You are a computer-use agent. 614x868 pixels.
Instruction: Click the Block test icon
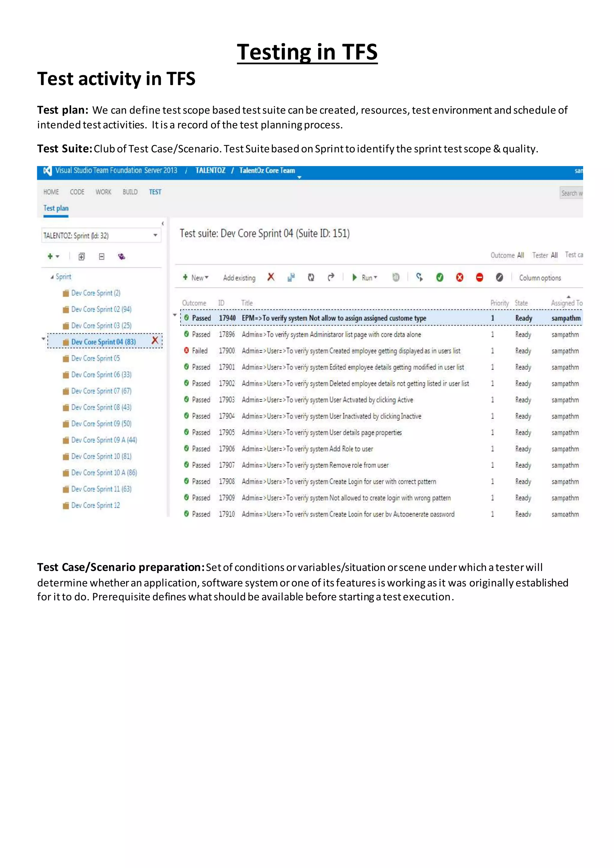click(479, 278)
